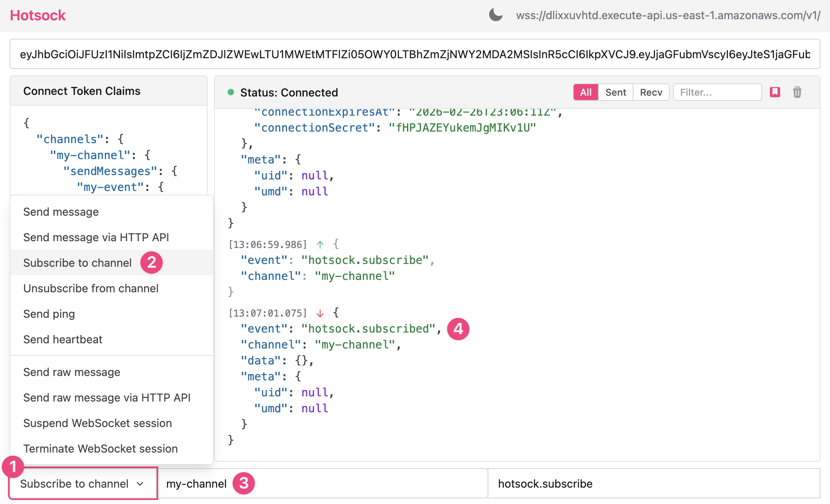The height and width of the screenshot is (504, 830).
Task: Click the my-channel channel name field
Action: point(319,484)
